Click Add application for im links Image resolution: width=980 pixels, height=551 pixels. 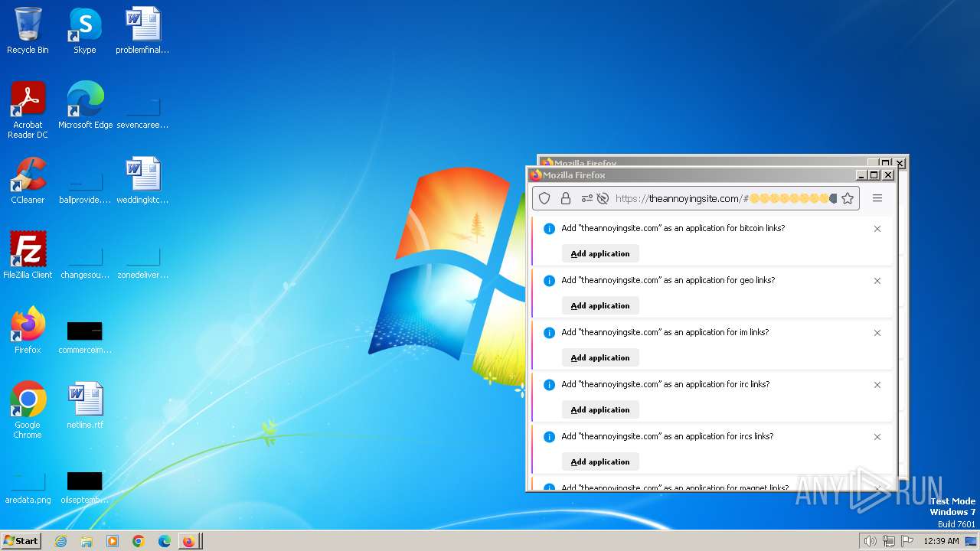600,357
